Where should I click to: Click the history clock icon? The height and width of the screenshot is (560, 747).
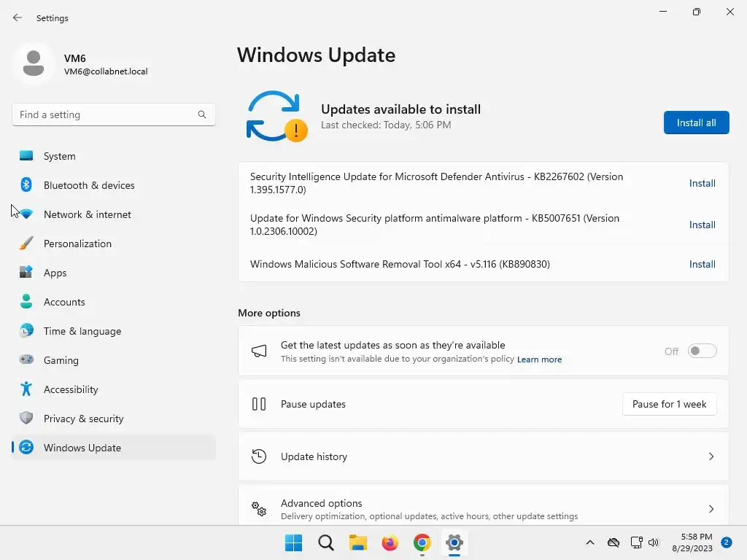coord(259,456)
